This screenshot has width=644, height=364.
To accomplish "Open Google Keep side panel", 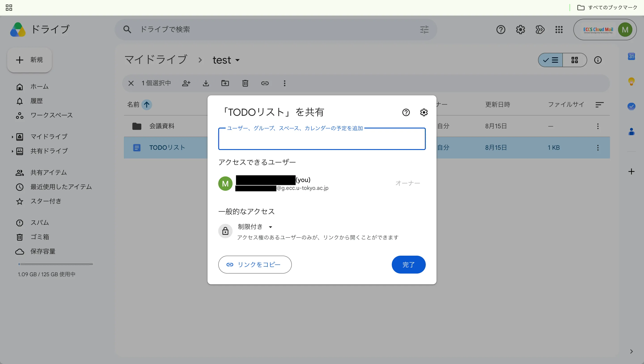I will (631, 81).
